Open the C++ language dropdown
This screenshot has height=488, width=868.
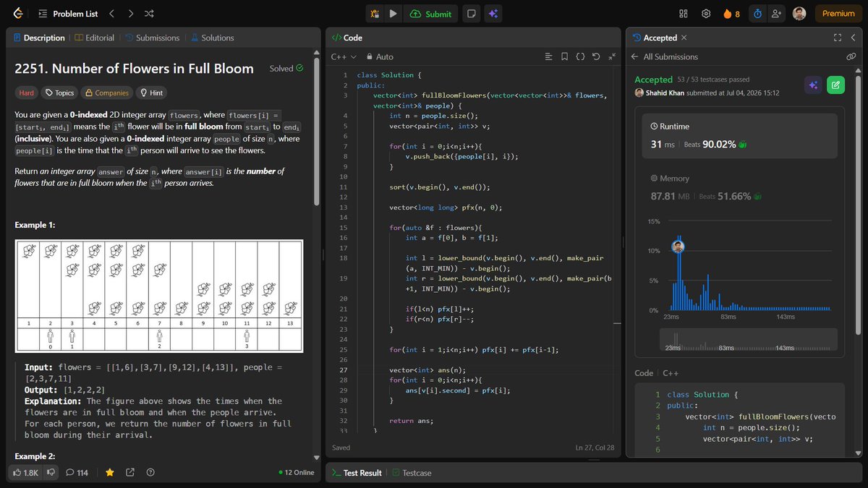pyautogui.click(x=344, y=56)
